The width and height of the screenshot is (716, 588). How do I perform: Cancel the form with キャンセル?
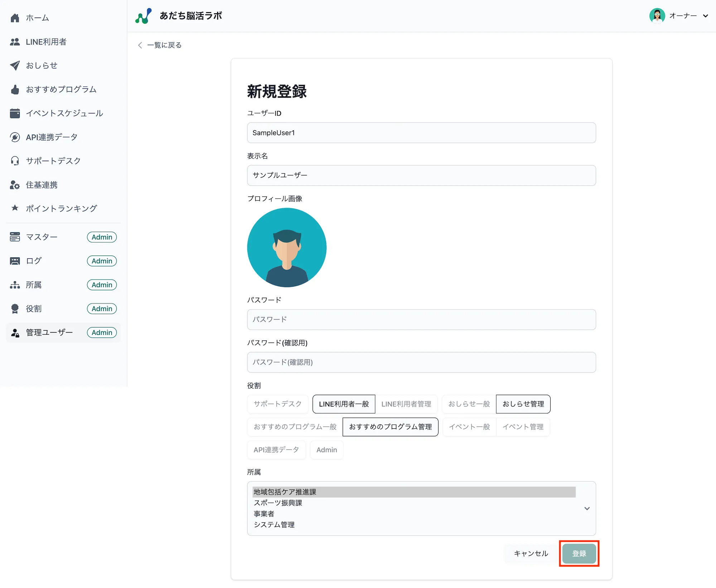(531, 554)
